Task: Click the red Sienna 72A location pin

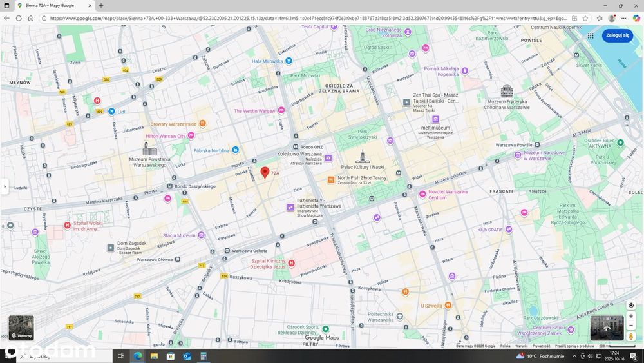Action: 265,173
